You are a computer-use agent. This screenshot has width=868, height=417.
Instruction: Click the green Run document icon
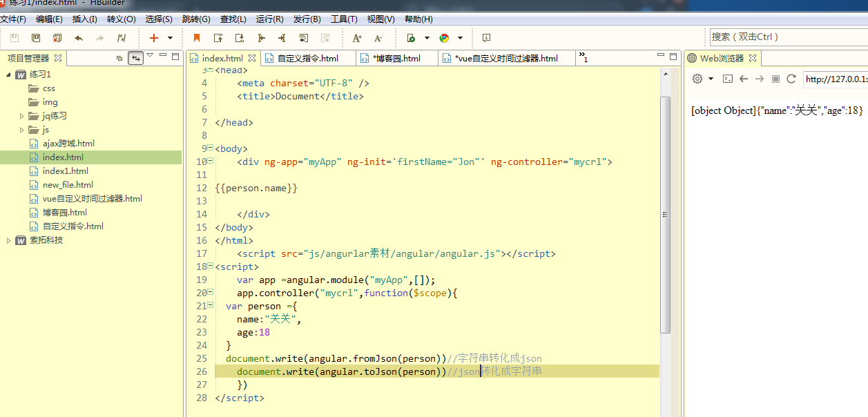click(411, 38)
